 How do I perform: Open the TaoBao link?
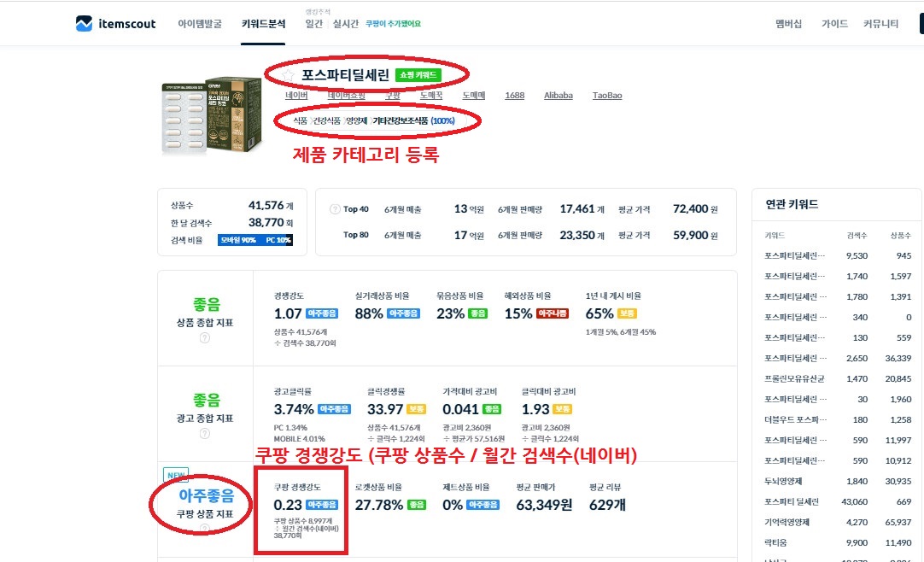[x=607, y=96]
